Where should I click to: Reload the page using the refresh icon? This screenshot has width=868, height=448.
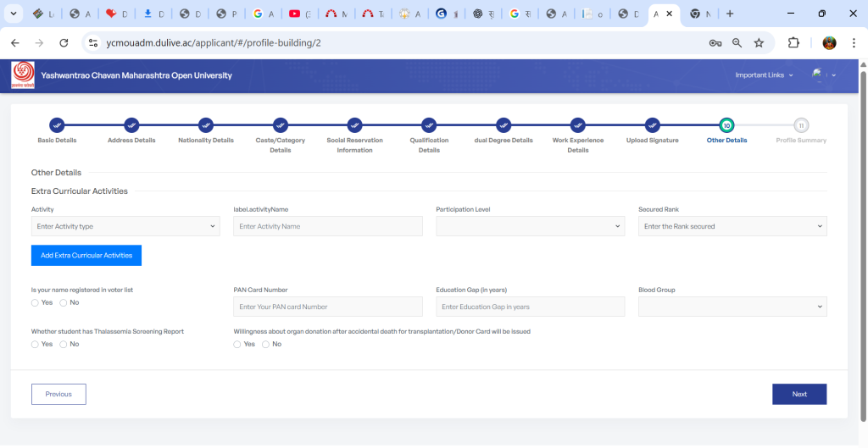coord(64,42)
